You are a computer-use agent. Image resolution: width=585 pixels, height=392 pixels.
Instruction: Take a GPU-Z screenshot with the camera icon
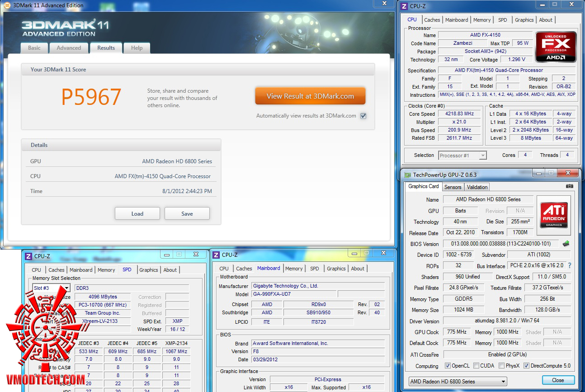(x=570, y=186)
